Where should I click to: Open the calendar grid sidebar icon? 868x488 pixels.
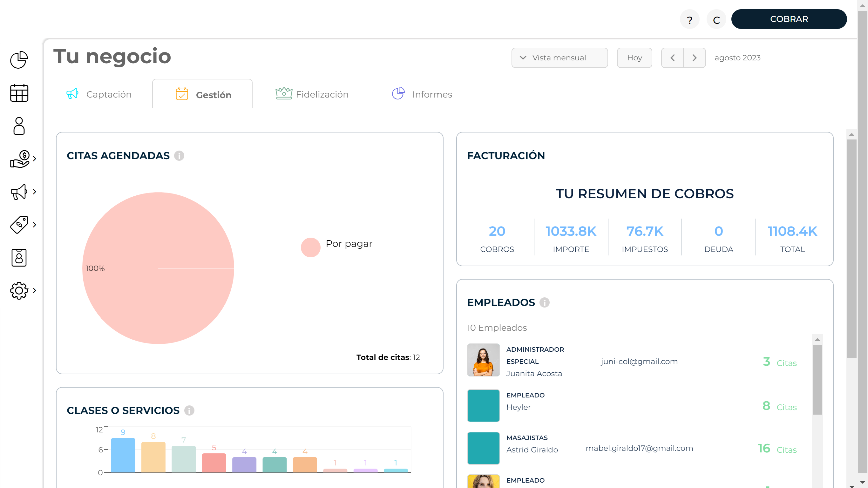[x=19, y=93]
